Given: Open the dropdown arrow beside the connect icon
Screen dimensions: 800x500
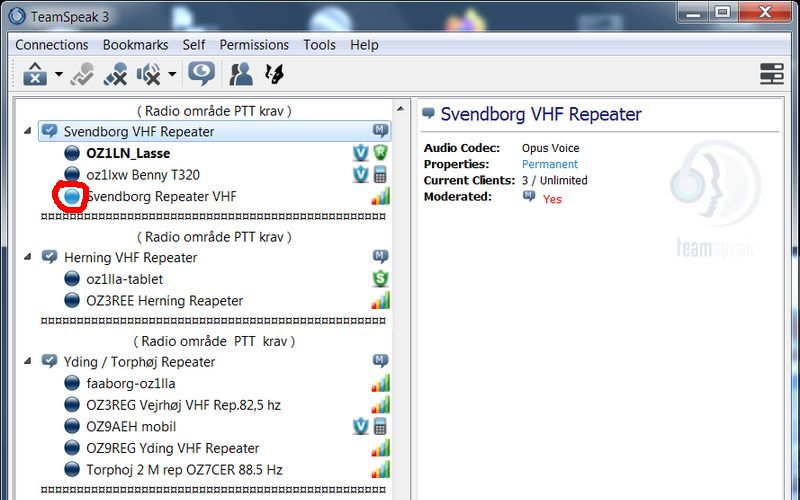Looking at the screenshot, I should point(59,74).
